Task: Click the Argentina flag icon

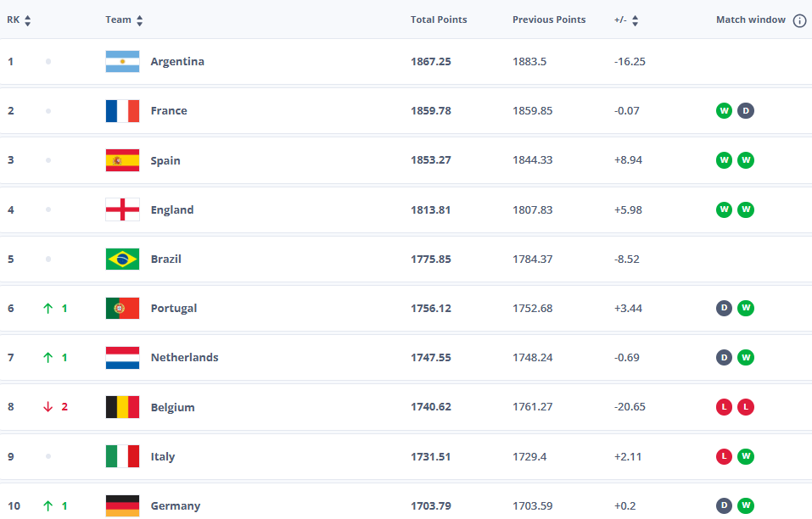Action: [122, 62]
